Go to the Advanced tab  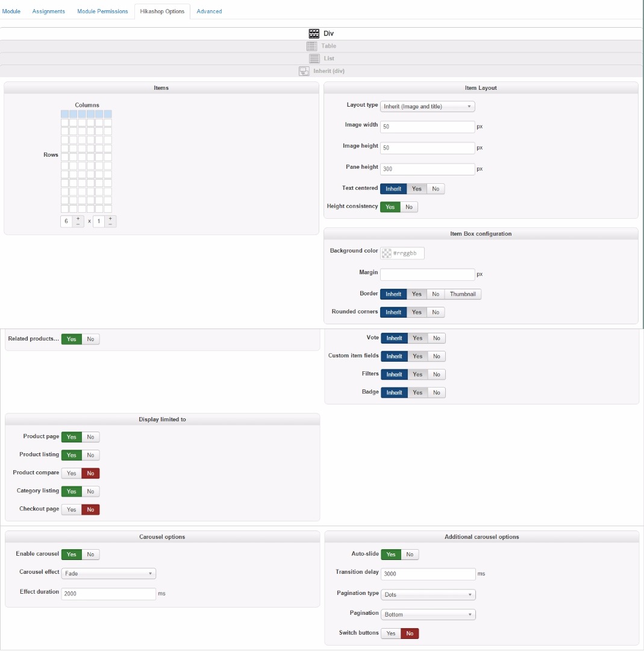coord(209,11)
